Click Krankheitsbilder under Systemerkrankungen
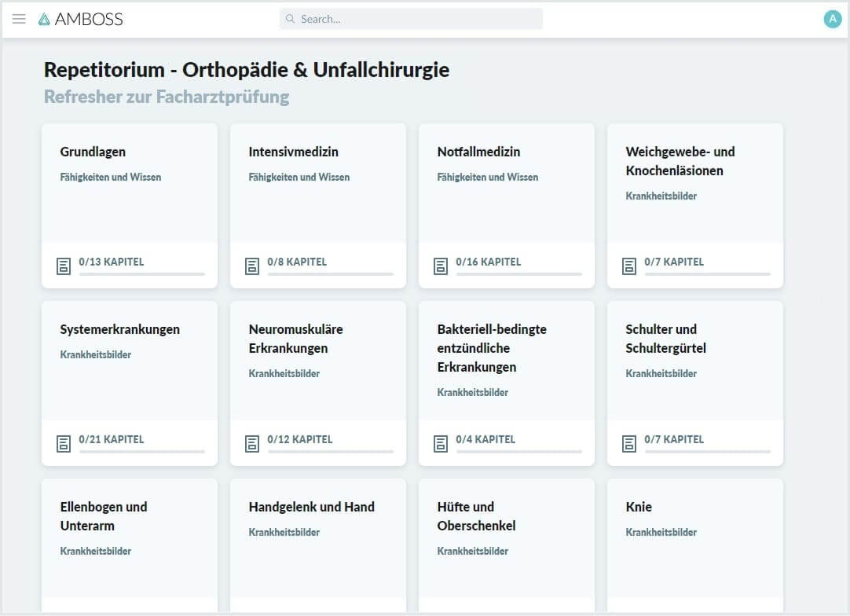 coord(95,354)
